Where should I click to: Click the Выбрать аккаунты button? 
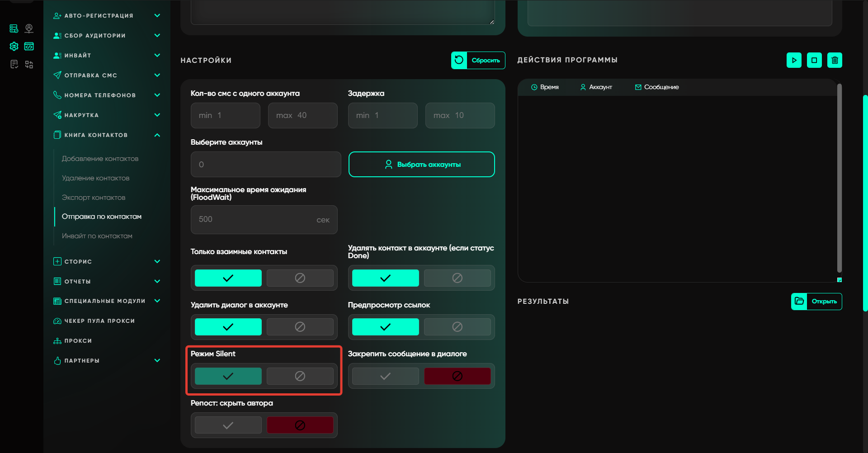point(421,165)
